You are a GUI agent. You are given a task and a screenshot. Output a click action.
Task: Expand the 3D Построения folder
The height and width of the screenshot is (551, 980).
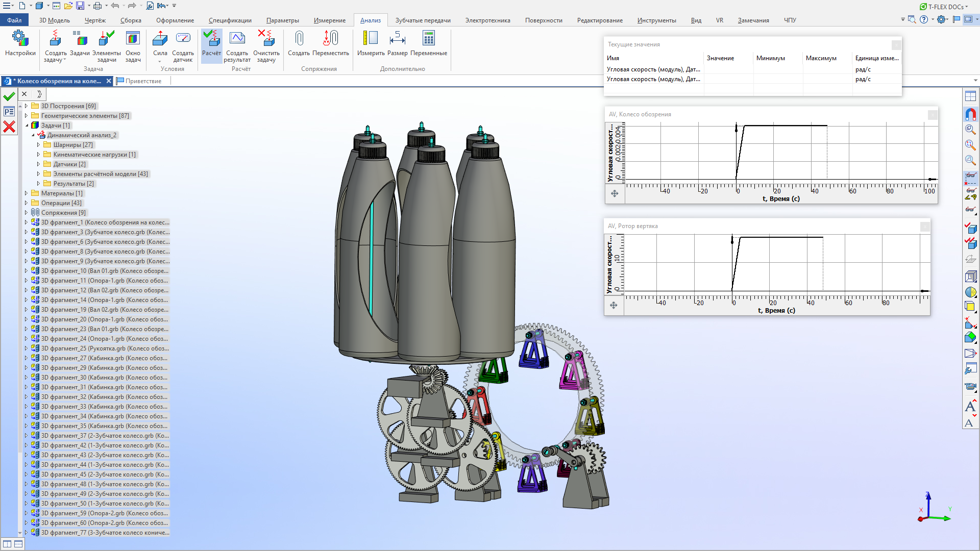click(x=26, y=106)
